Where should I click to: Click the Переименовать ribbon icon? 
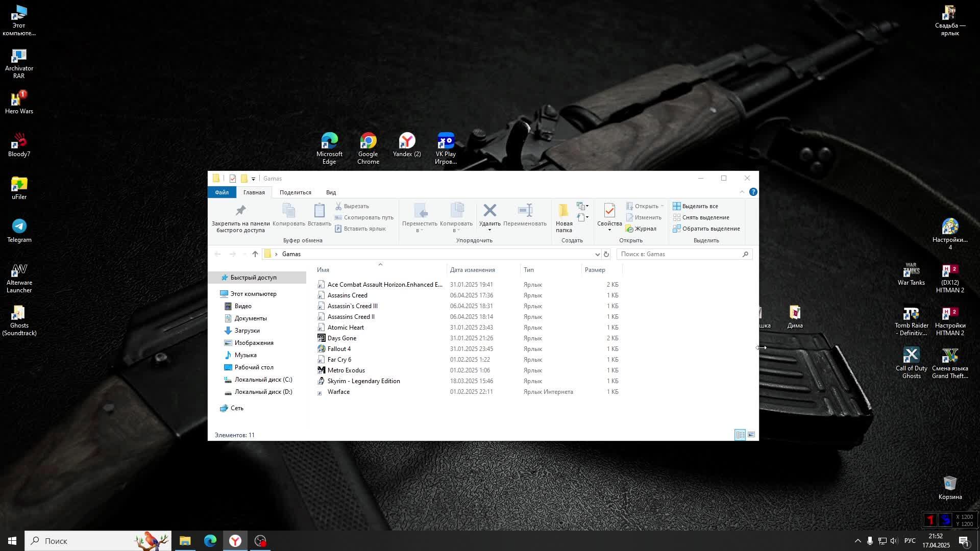tap(525, 210)
